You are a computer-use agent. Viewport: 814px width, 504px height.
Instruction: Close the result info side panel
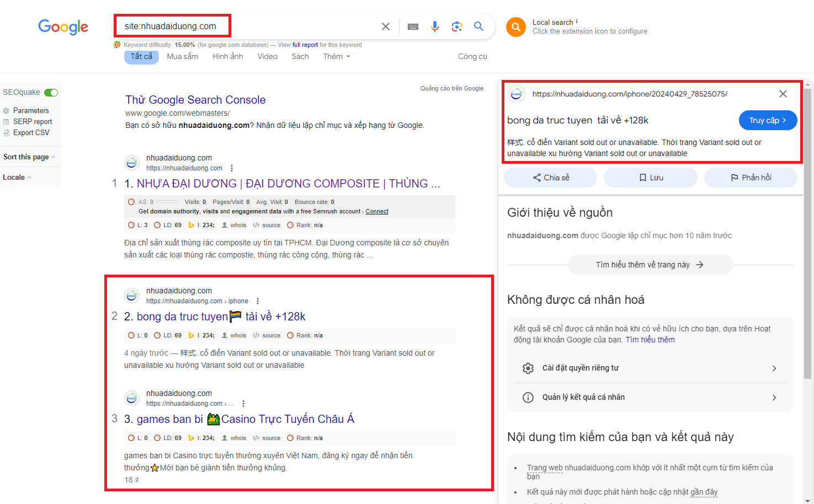pyautogui.click(x=783, y=94)
